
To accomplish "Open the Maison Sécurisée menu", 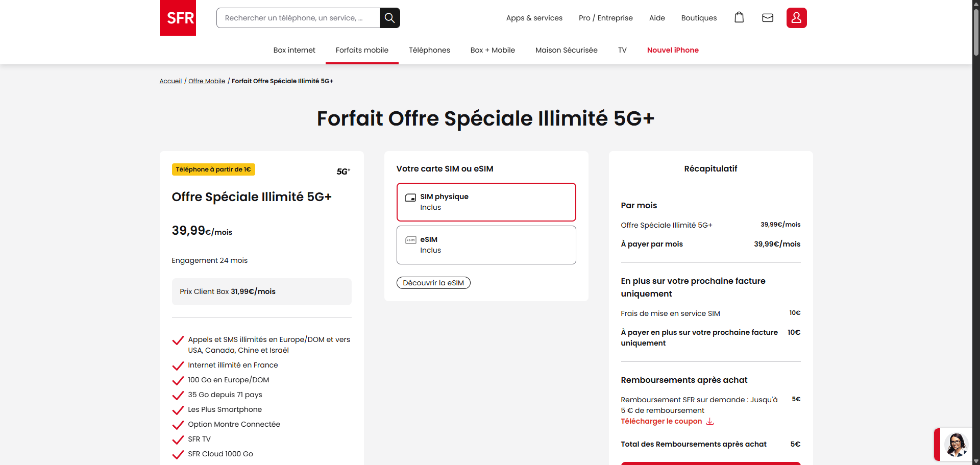I will (566, 50).
